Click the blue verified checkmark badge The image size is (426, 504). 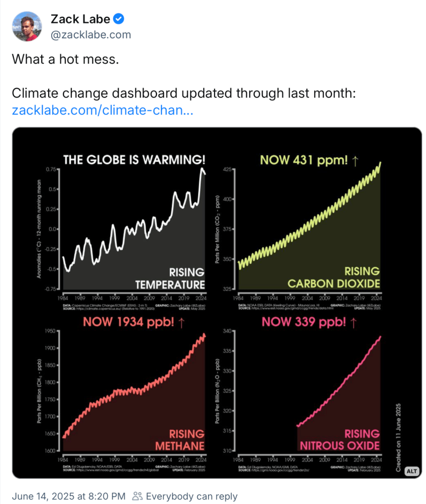coord(119,19)
